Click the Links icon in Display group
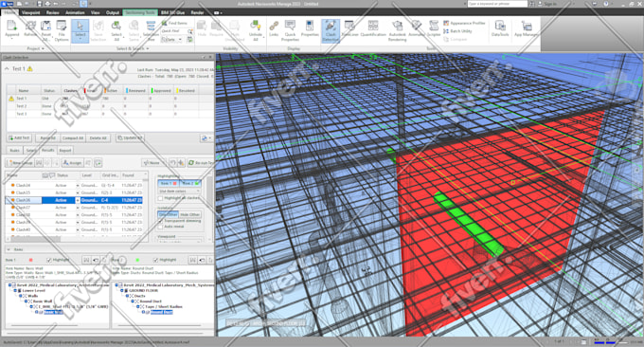The height and width of the screenshot is (347, 644). [x=274, y=28]
